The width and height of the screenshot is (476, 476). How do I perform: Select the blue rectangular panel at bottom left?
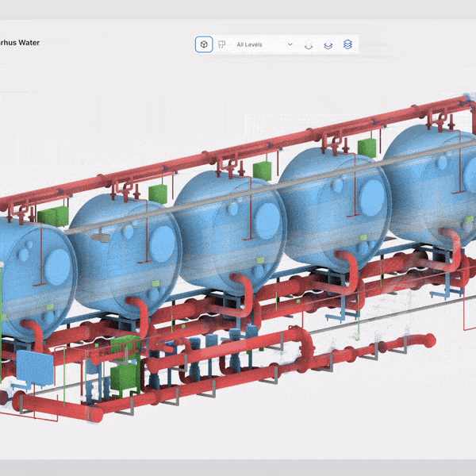[x=33, y=368]
